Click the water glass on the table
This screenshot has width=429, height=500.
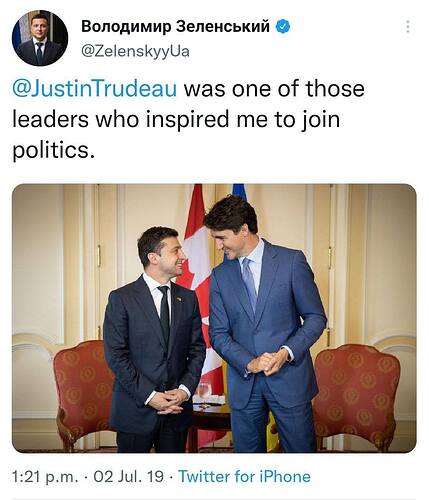[x=205, y=389]
